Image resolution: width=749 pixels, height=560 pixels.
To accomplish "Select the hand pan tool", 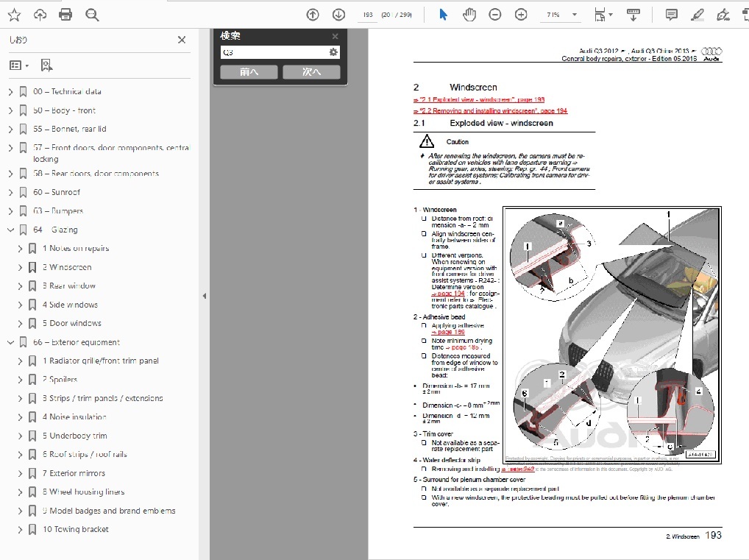I will [x=469, y=15].
